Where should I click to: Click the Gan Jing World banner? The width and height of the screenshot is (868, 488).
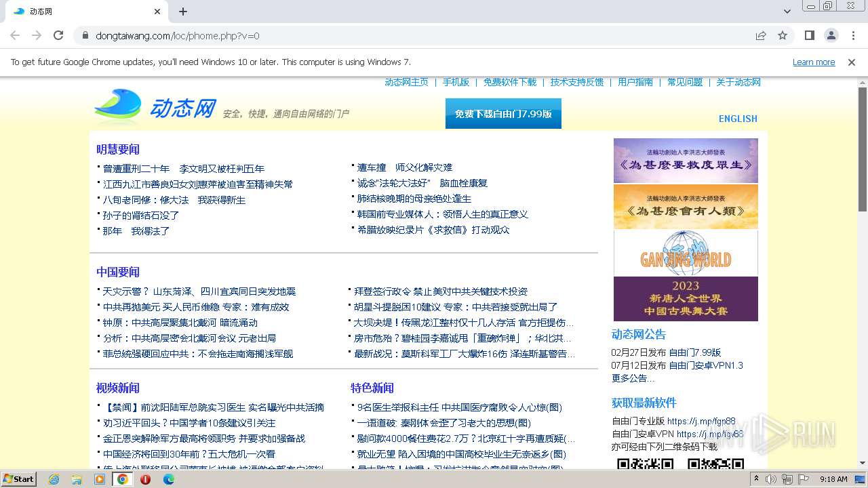point(686,253)
